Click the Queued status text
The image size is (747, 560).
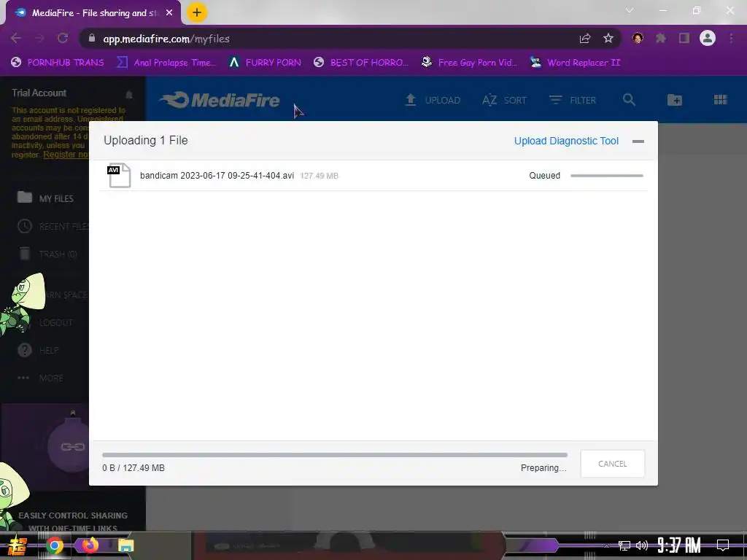(544, 175)
